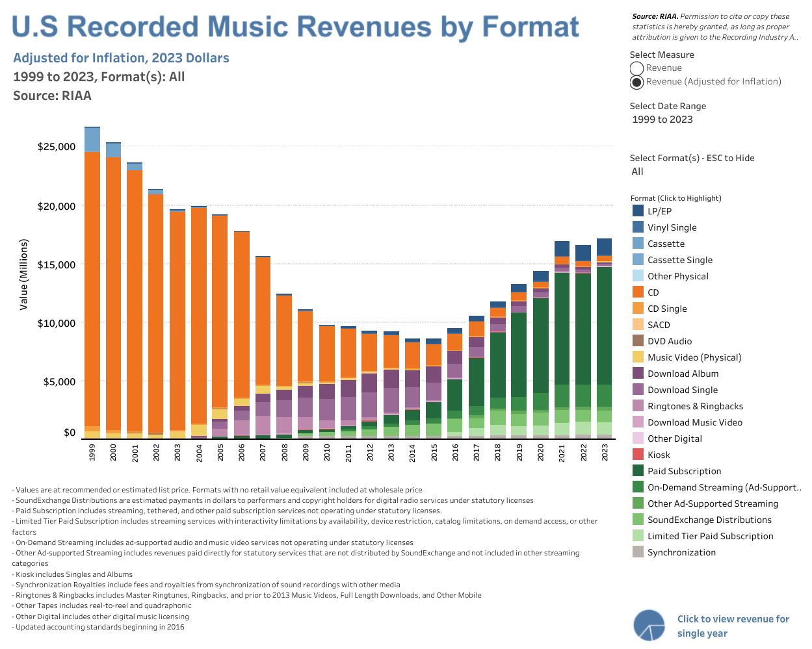Highlight Paid Subscription legend label
This screenshot has height=649, width=812.
[685, 471]
